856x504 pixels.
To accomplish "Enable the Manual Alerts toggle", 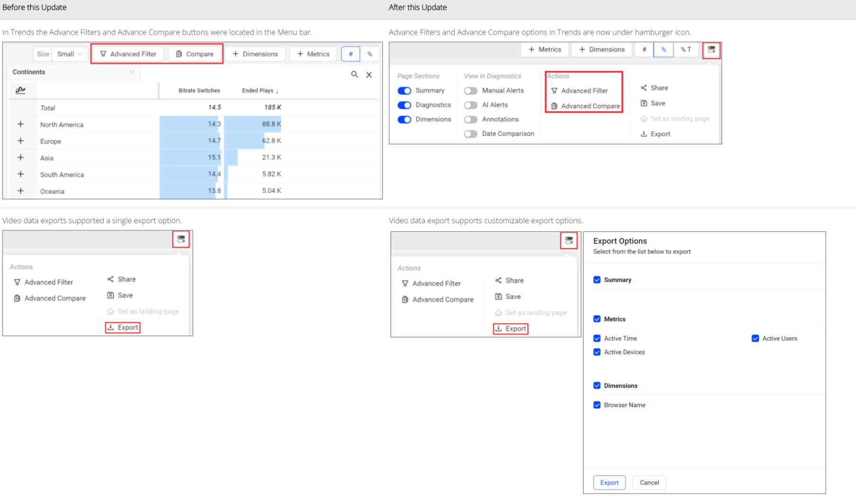I will coord(470,91).
